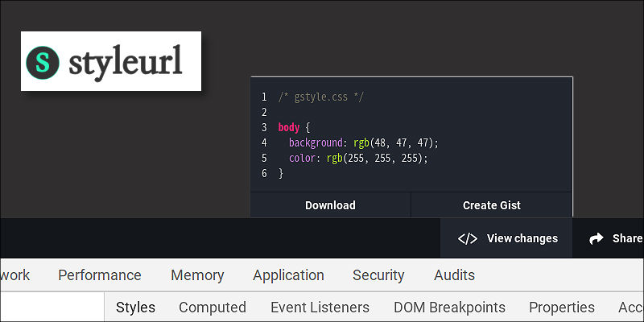Click the /* gstyle.css */ comment line
The image size is (644, 322).
click(320, 97)
